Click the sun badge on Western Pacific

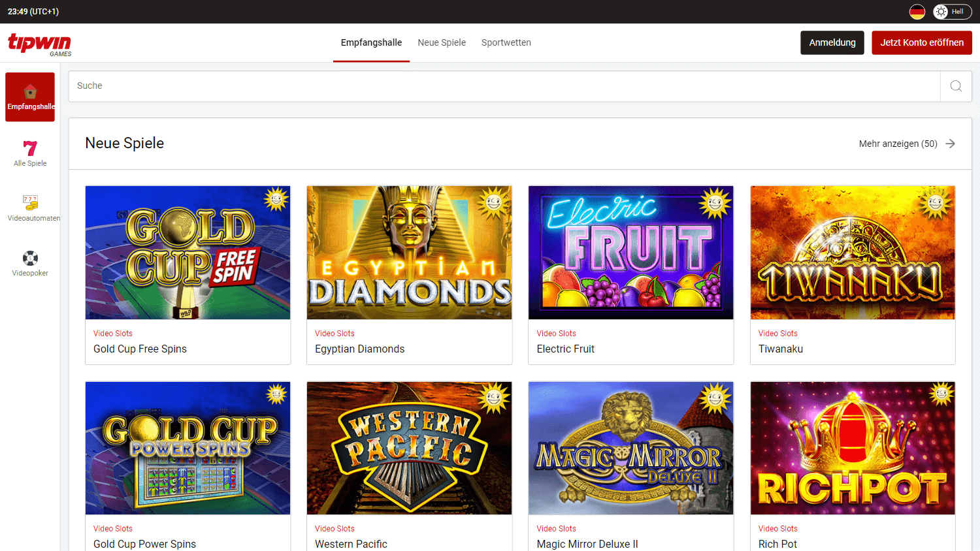(x=495, y=398)
